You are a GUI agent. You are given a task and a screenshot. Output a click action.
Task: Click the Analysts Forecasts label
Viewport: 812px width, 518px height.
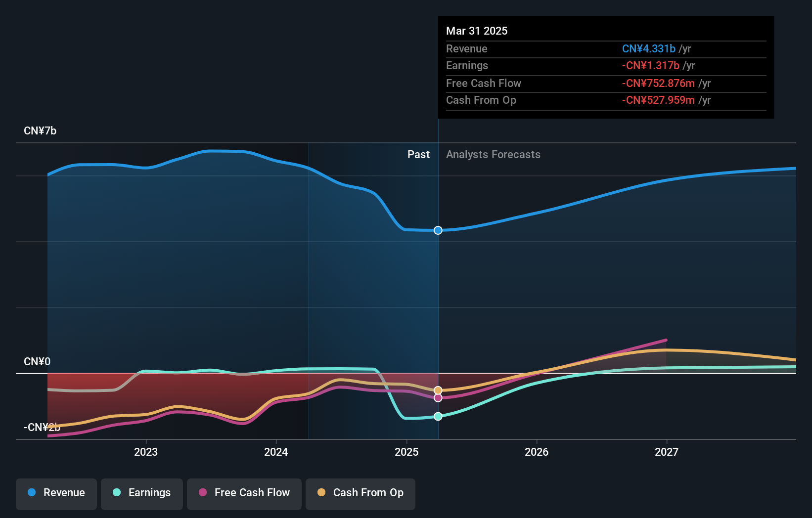coord(493,155)
